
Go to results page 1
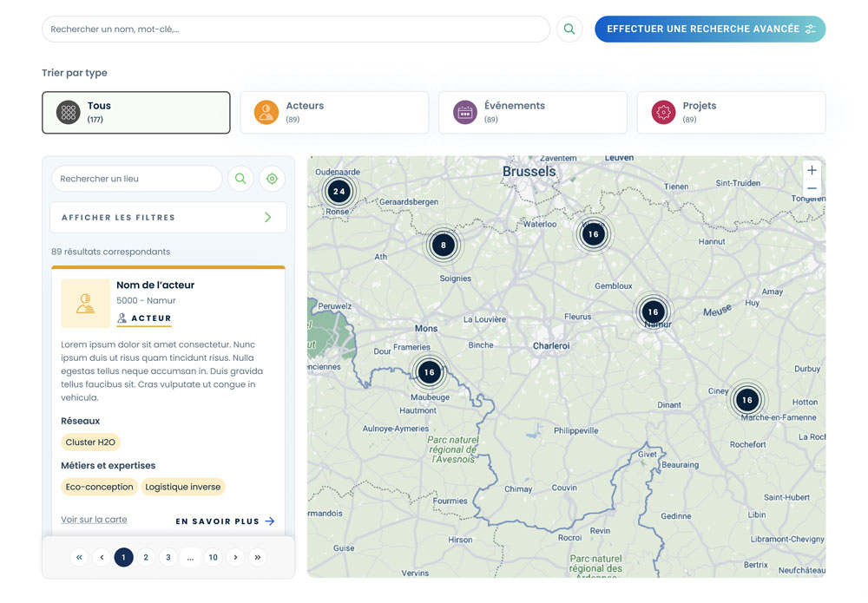(x=123, y=557)
